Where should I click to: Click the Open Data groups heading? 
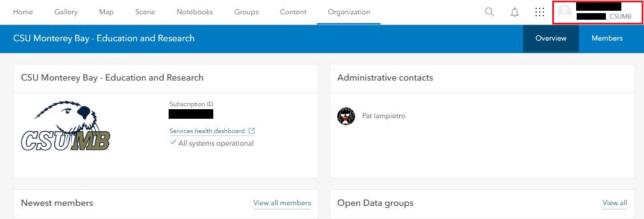[x=375, y=203]
